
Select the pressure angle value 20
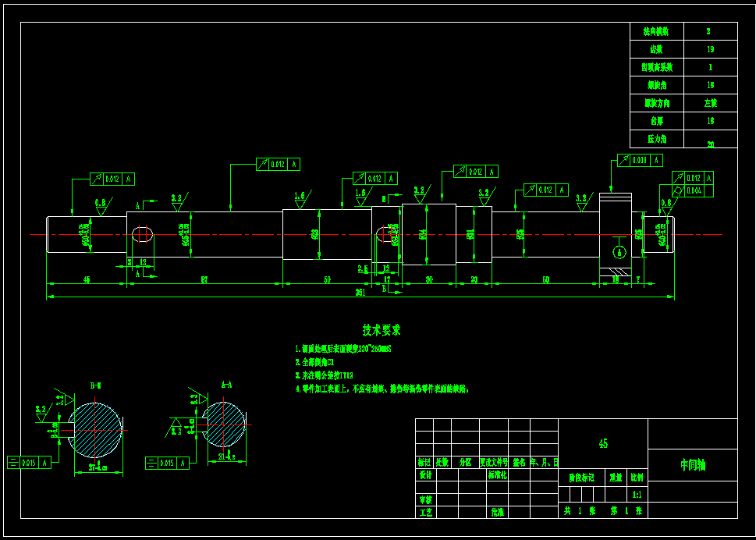[x=710, y=144]
